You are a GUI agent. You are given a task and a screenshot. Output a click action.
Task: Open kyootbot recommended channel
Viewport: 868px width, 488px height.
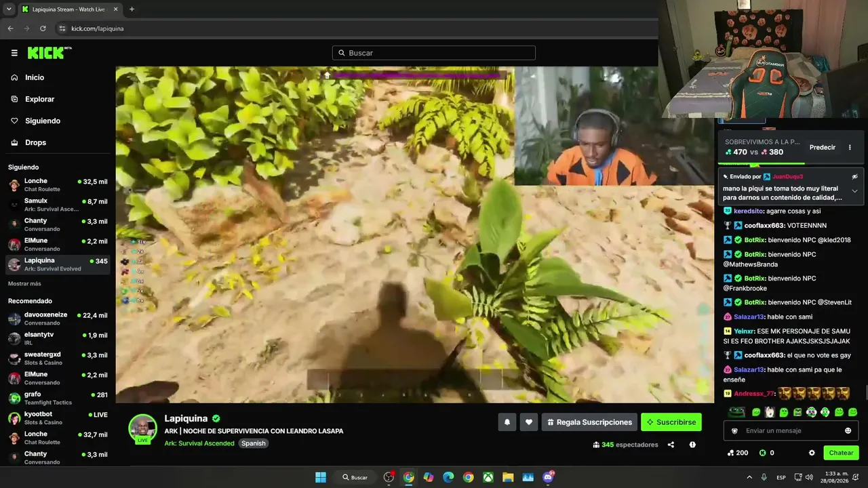pos(58,418)
